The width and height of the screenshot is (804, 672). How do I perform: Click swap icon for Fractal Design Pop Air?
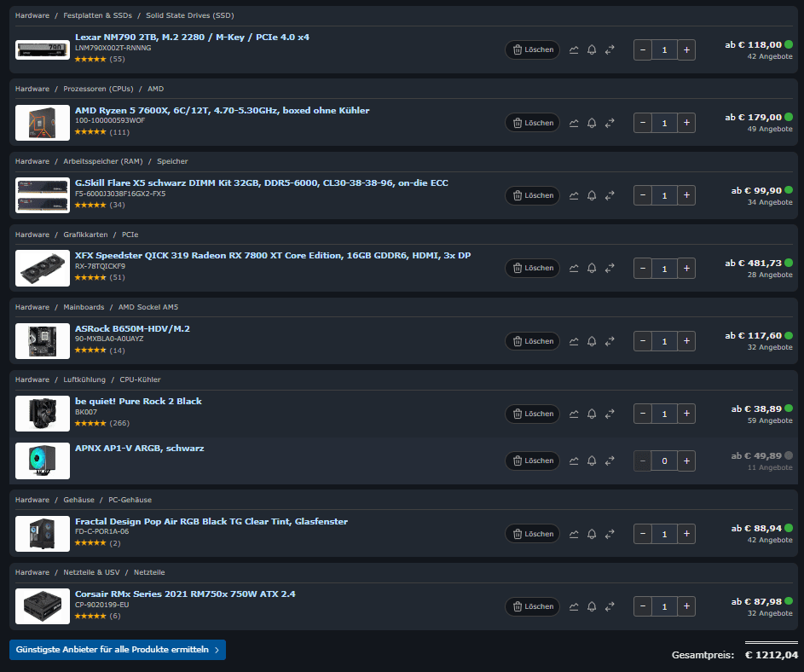click(x=610, y=534)
